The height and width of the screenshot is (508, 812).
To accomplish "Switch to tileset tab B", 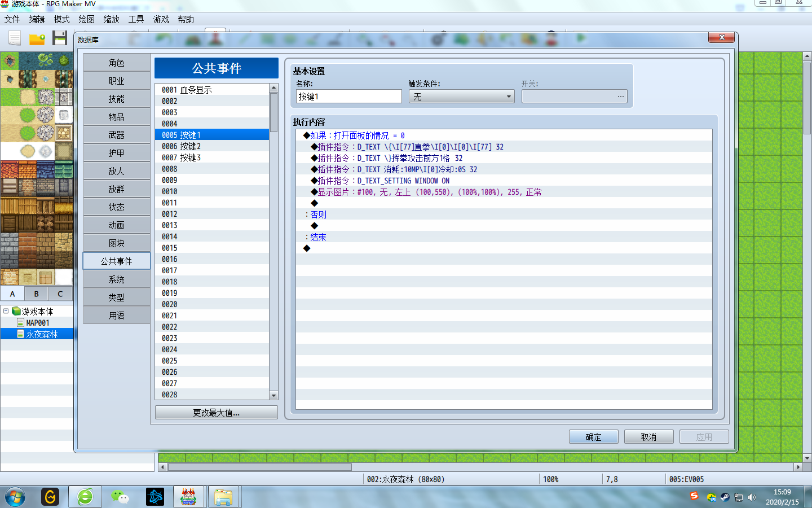I will [x=36, y=294].
